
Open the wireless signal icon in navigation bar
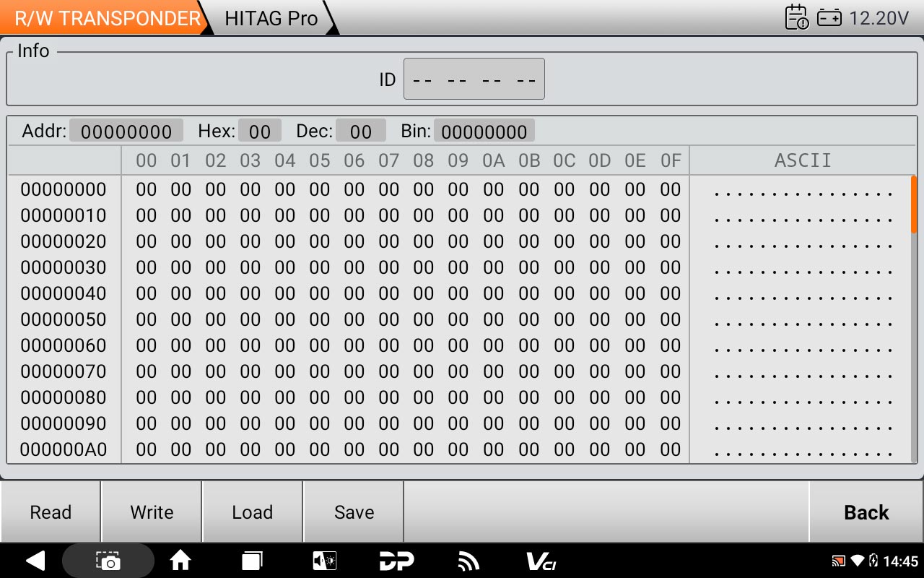[468, 561]
